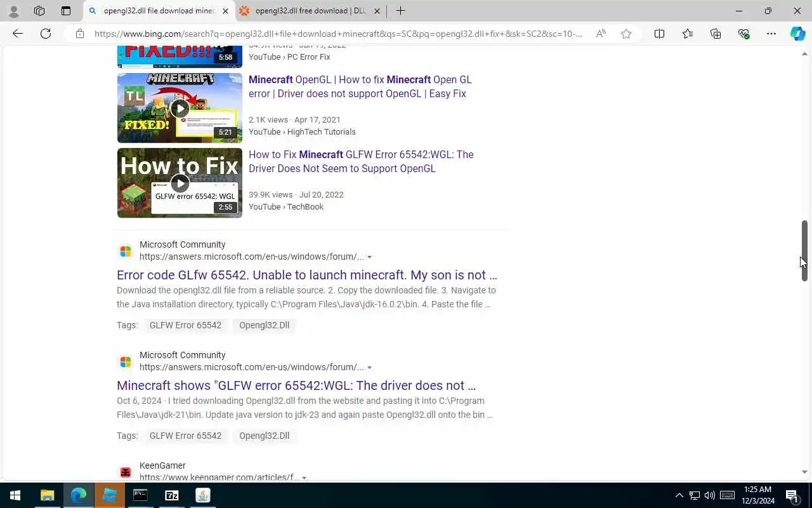Click the first Microsoft Community site logo icon

pyautogui.click(x=126, y=251)
